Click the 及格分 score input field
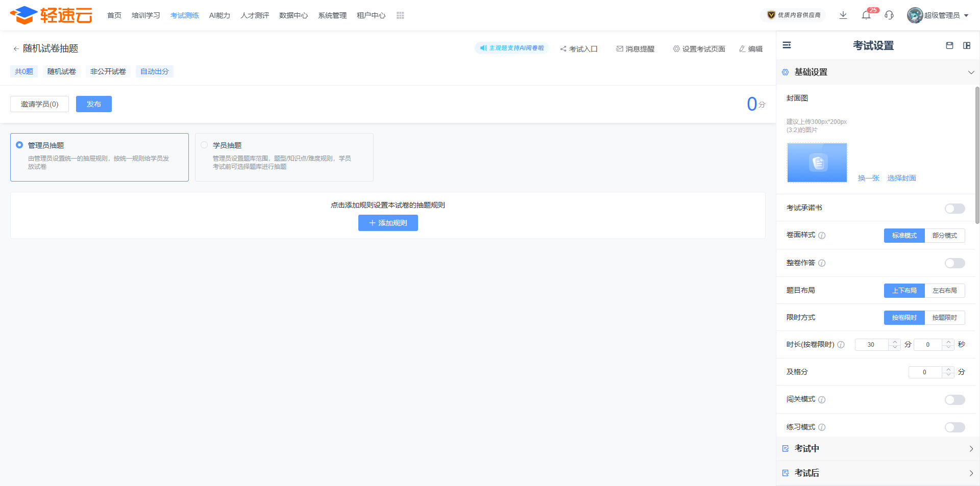Image resolution: width=980 pixels, height=486 pixels. (x=924, y=372)
